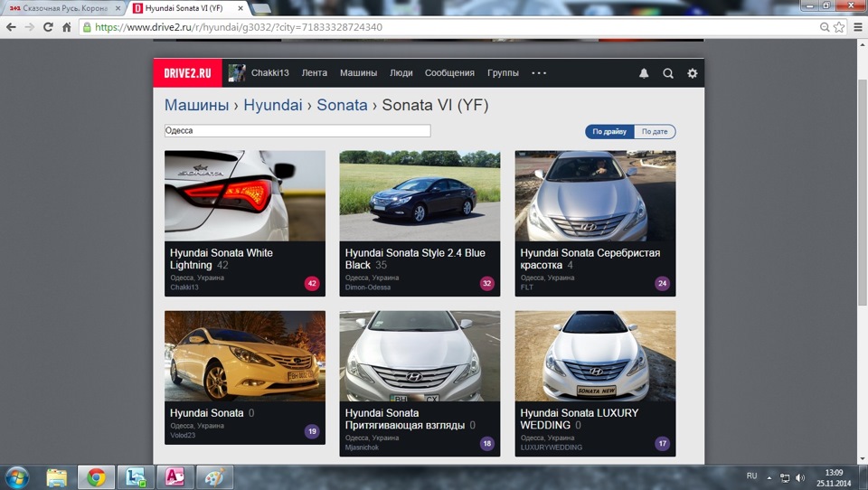This screenshot has height=490, width=868.
Task: Click the browser forward arrow
Action: tap(29, 27)
